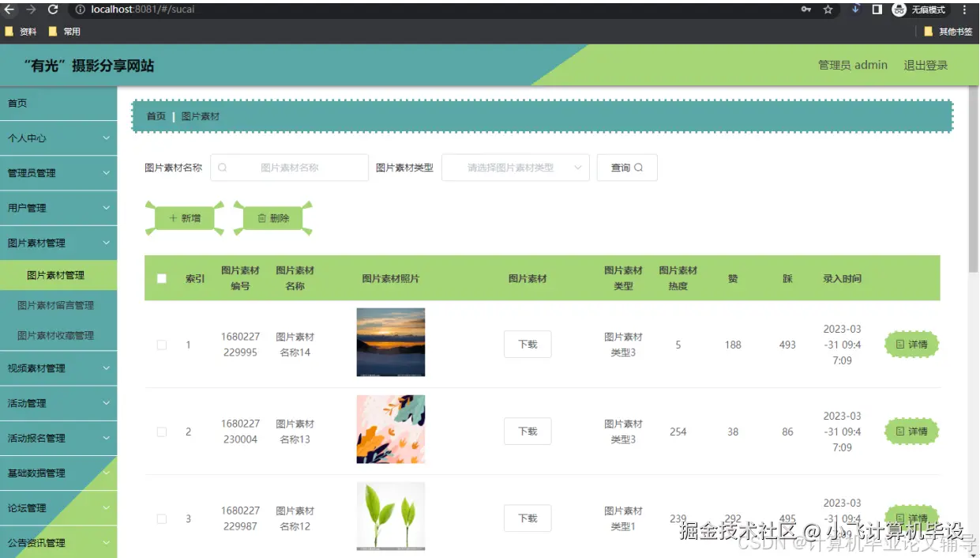
Task: Click the site info icon before localhost
Action: (81, 9)
